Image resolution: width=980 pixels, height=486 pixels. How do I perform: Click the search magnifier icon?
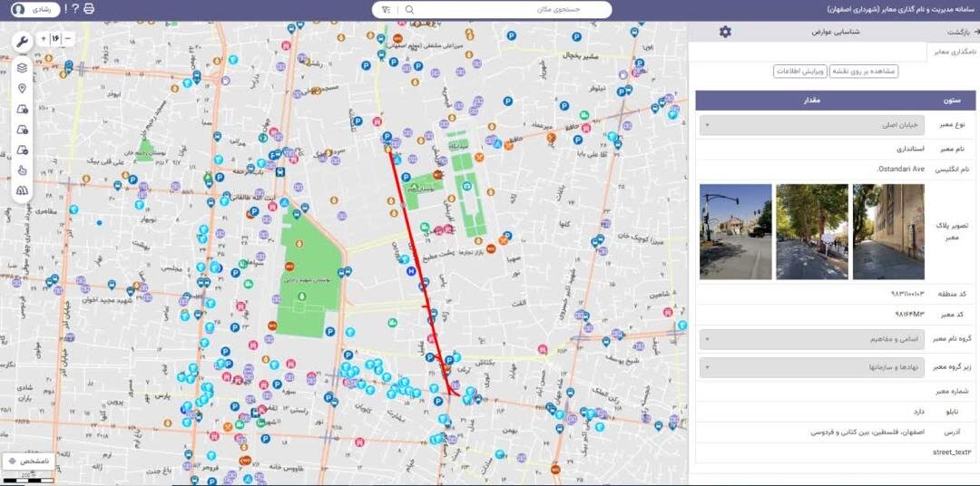[x=409, y=9]
